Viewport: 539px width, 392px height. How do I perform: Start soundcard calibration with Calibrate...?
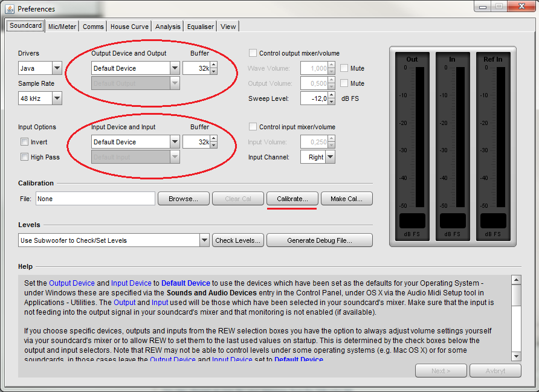coord(292,199)
